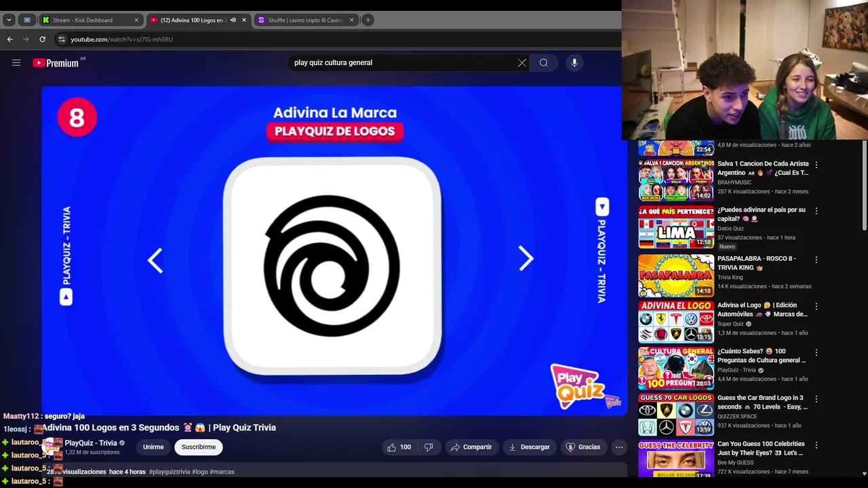868x488 pixels.
Task: Go to YouTube Premium home logo
Action: click(x=56, y=63)
